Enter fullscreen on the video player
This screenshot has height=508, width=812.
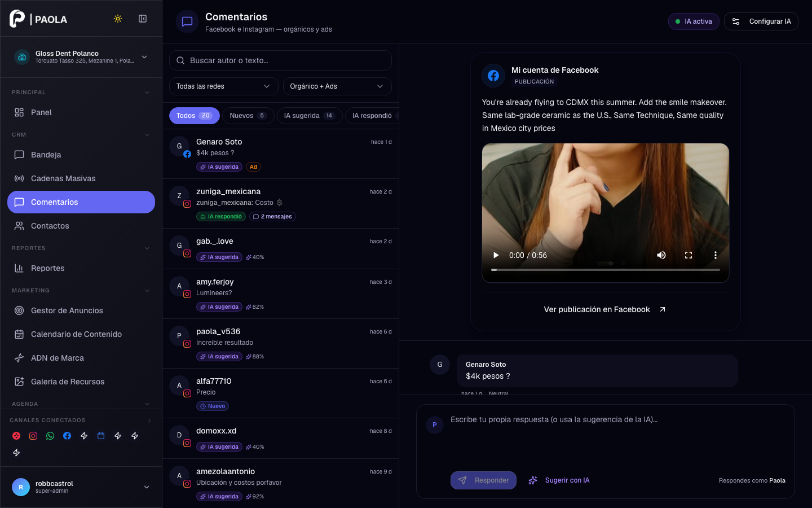tap(689, 255)
